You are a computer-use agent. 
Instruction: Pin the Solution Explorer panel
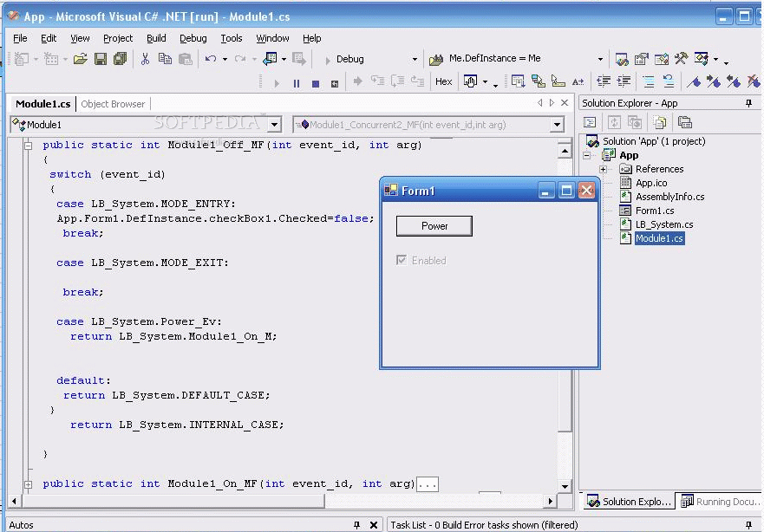[x=749, y=103]
